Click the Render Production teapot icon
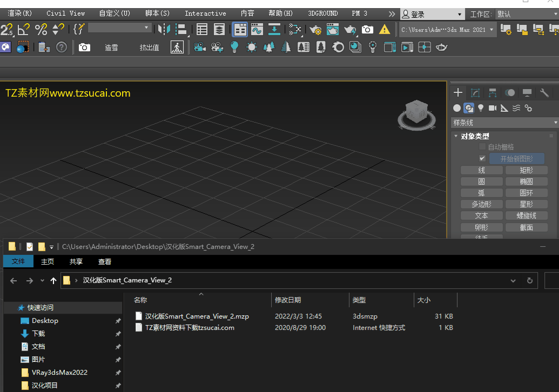The image size is (559, 392). point(350,29)
